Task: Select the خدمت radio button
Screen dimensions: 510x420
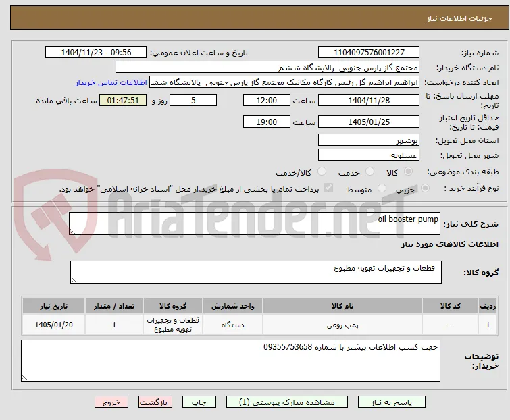Action: click(x=369, y=172)
